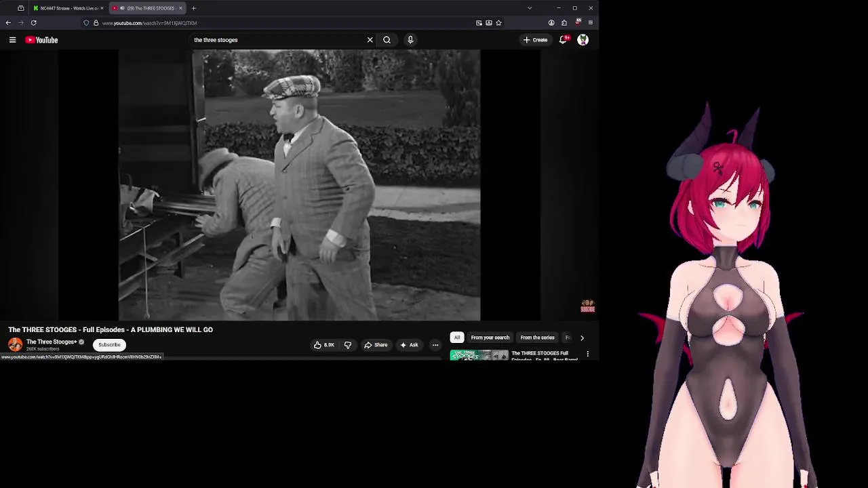Click the magnifier search button
868x488 pixels.
(387, 40)
